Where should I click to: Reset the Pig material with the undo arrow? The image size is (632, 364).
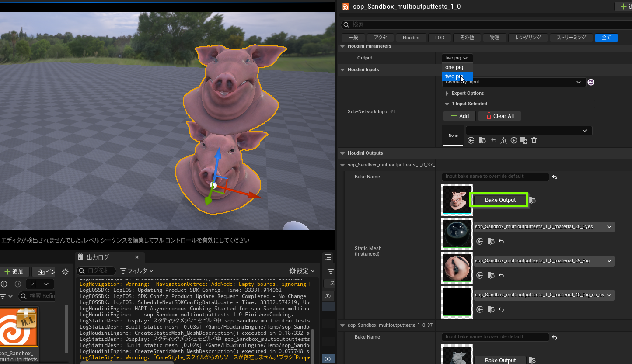(501, 275)
